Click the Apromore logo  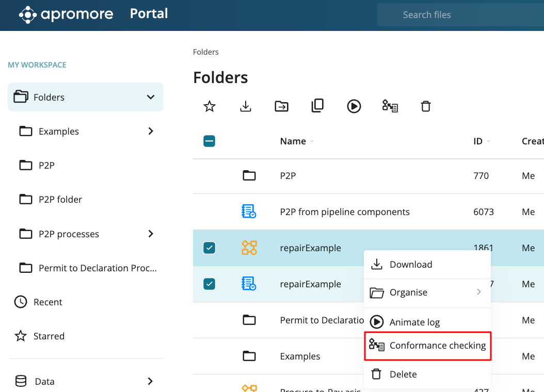66,14
